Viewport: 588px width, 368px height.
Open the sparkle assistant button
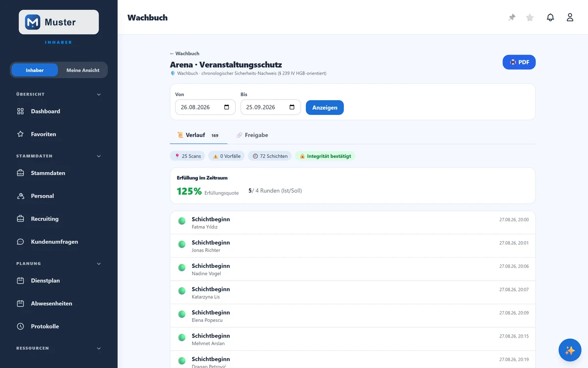(570, 350)
